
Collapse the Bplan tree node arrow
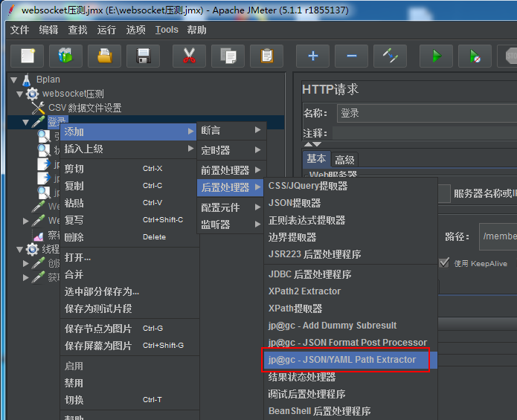pyautogui.click(x=14, y=80)
